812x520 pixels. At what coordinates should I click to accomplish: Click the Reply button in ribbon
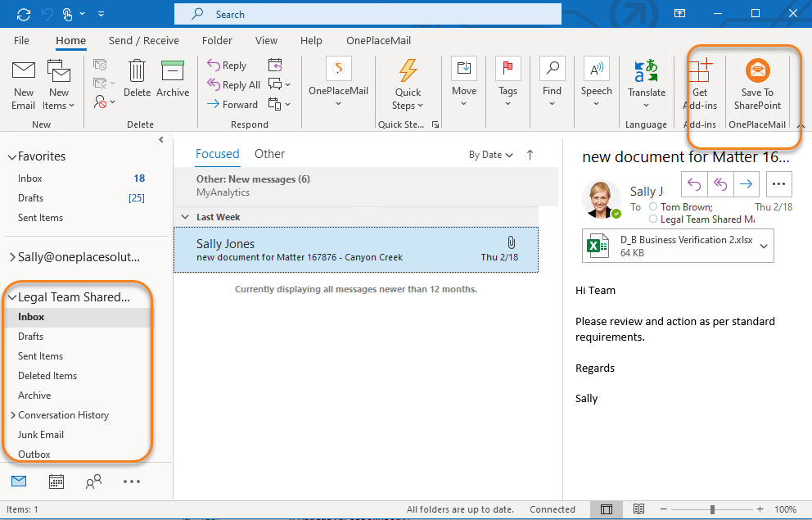tap(227, 66)
